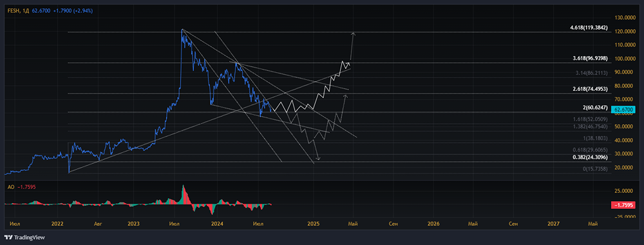644x245 pixels.
Task: Click the price peak of the blue line near 120
Action: tap(182, 30)
